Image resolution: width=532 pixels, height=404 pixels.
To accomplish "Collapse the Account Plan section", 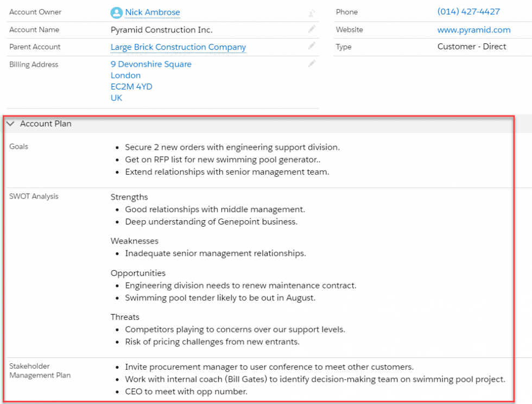I will pyautogui.click(x=10, y=123).
